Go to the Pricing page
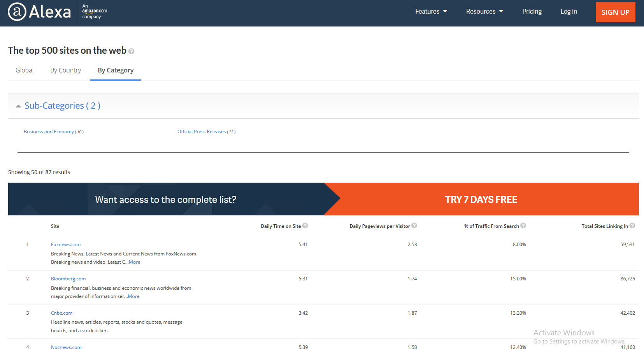644x354 pixels. pyautogui.click(x=532, y=12)
